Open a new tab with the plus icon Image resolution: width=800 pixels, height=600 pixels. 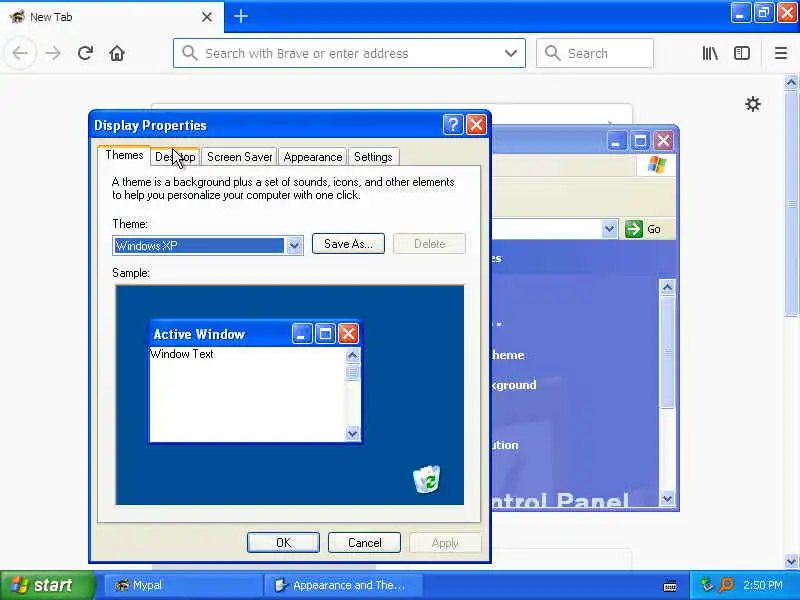tap(240, 16)
